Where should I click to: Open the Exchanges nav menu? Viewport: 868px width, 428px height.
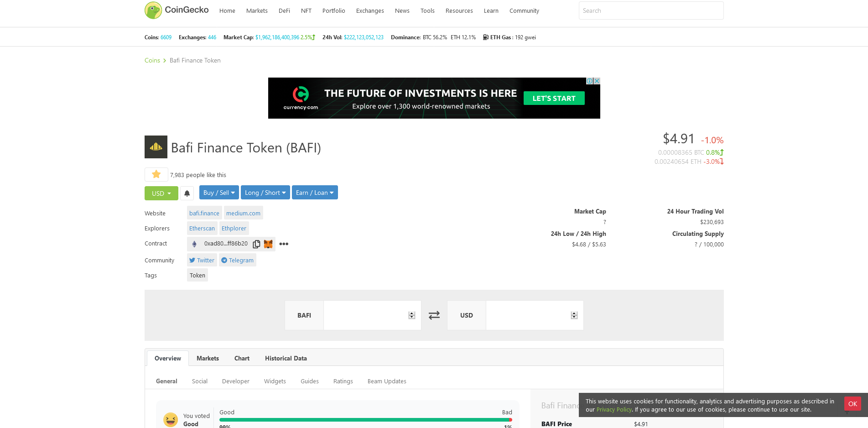click(370, 10)
